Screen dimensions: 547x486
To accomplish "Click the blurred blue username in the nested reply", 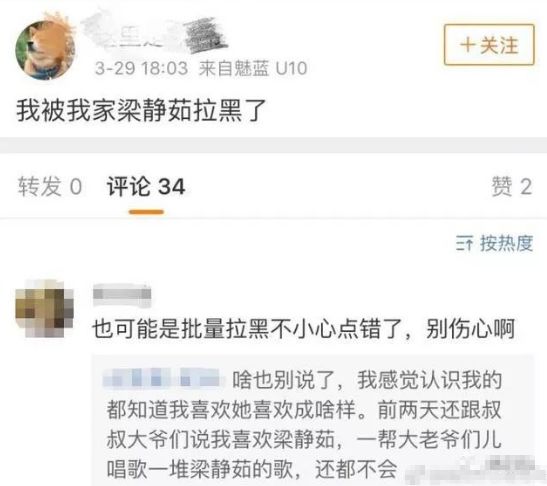I will coord(162,378).
